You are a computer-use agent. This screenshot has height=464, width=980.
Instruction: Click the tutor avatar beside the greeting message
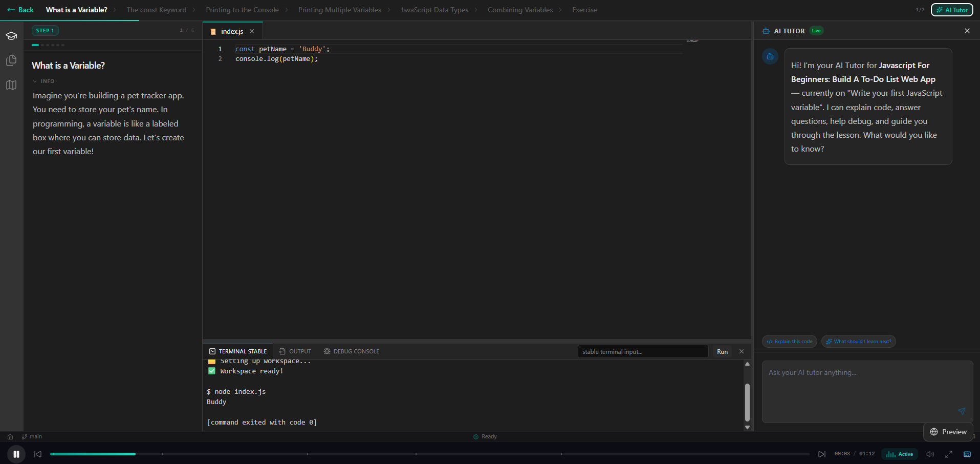[x=770, y=56]
